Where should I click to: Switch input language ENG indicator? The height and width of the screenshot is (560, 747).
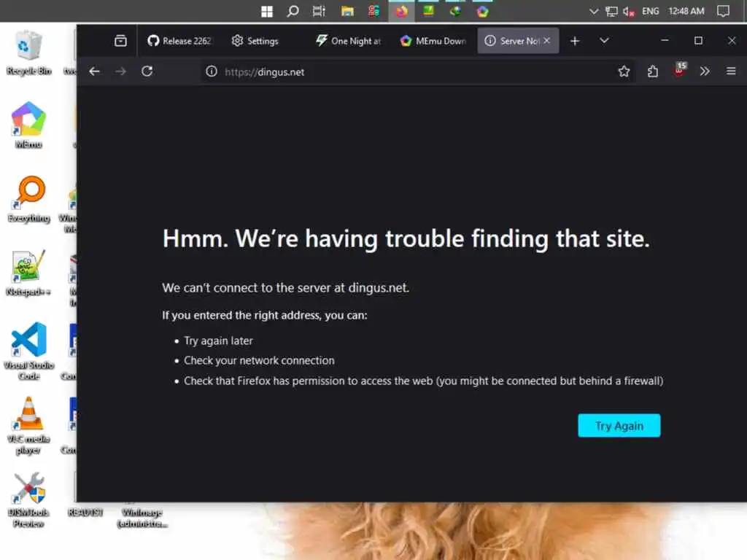point(650,11)
